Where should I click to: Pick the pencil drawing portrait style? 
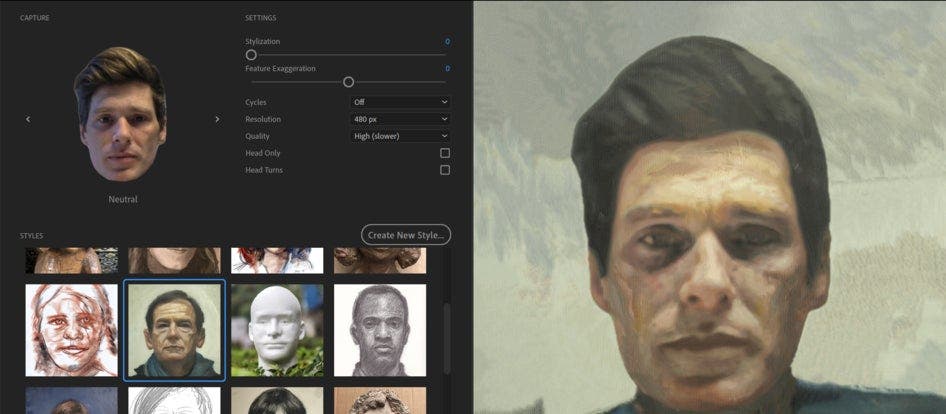tap(380, 330)
